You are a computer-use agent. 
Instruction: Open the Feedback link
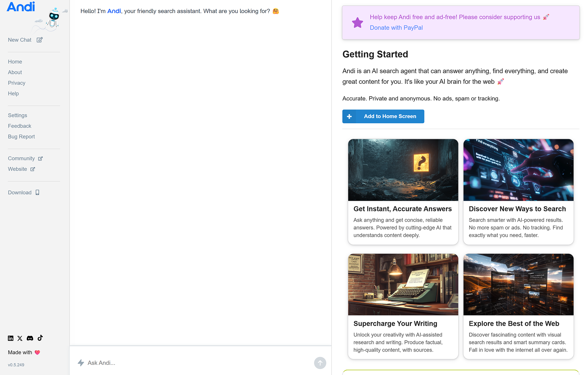[20, 126]
